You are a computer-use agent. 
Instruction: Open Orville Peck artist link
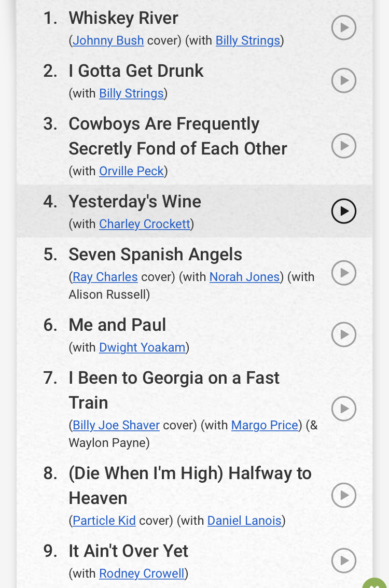tap(131, 171)
